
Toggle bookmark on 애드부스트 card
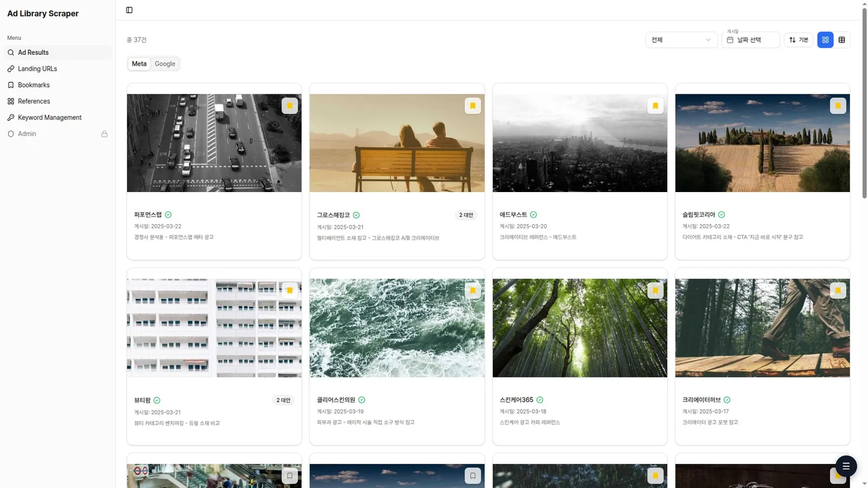pos(655,106)
